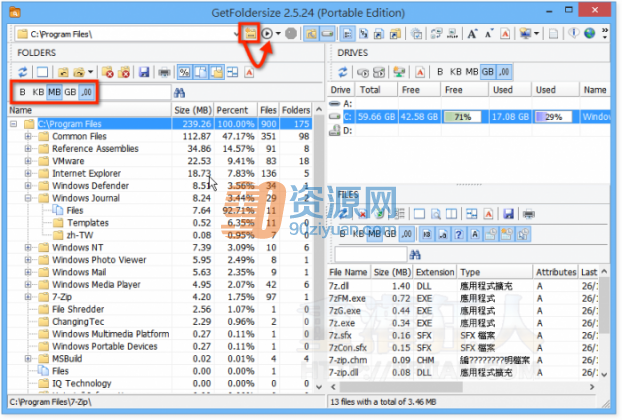The width and height of the screenshot is (622, 420).
Task: Select the 7-Zip folder in tree
Action: [x=62, y=297]
